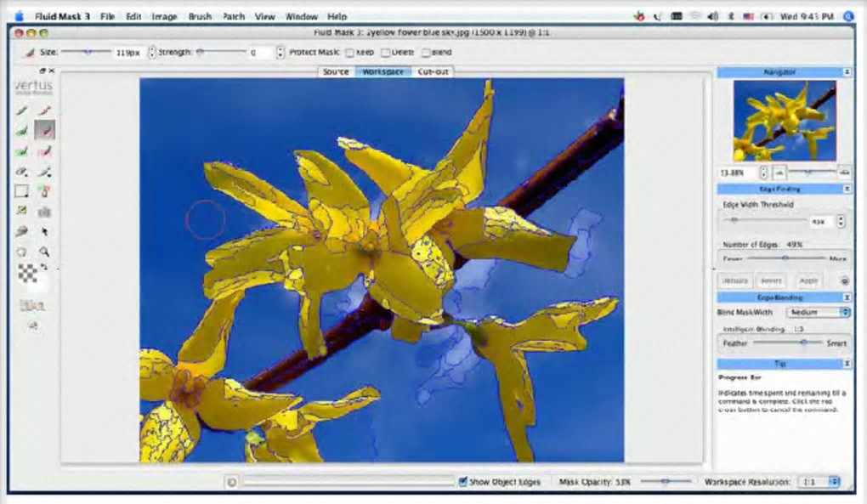The width and height of the screenshot is (867, 504).
Task: Open the Patch menu
Action: [234, 17]
